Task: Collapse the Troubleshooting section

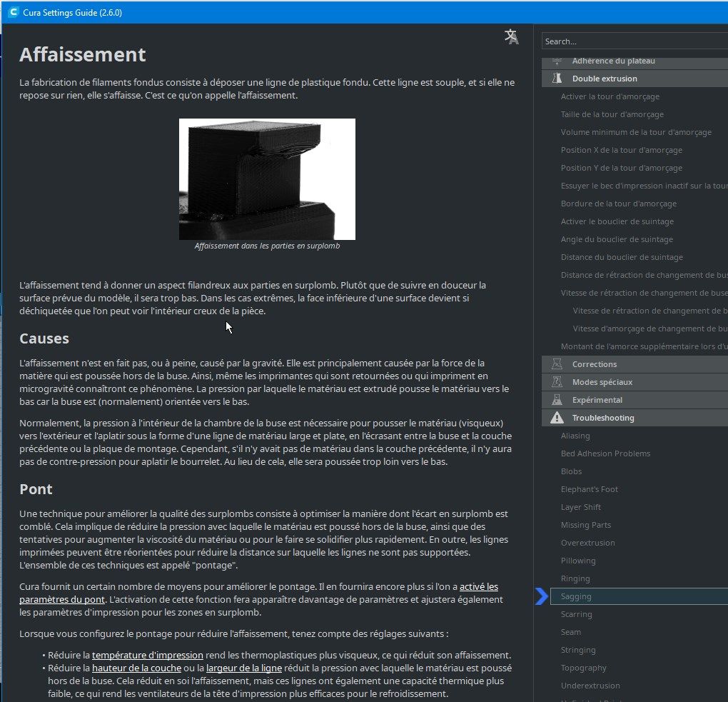Action: [x=635, y=418]
